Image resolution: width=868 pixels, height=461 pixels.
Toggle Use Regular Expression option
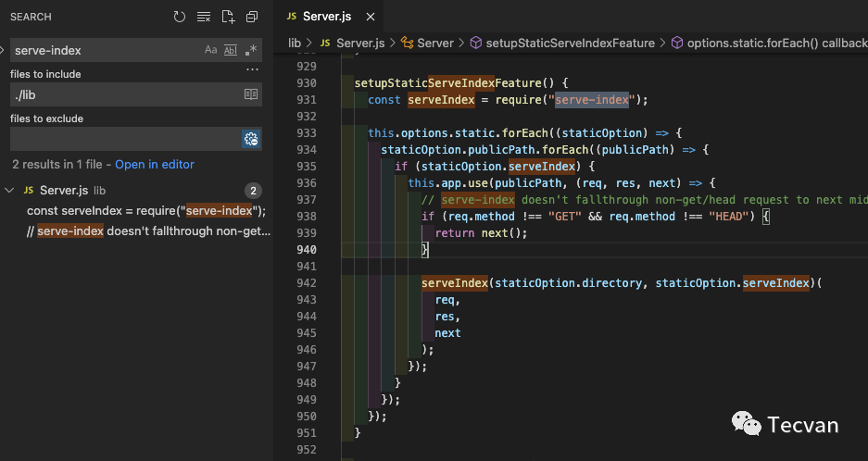tap(251, 50)
